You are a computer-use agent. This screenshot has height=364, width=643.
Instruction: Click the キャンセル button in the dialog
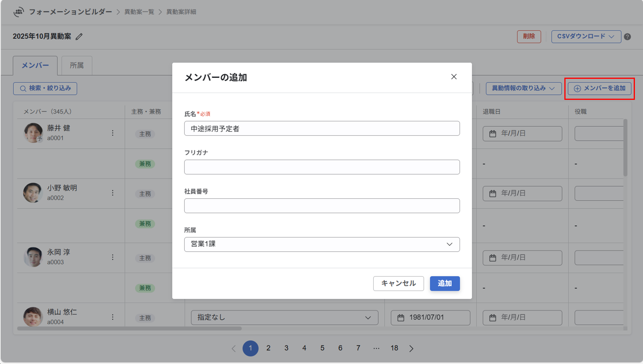(398, 284)
